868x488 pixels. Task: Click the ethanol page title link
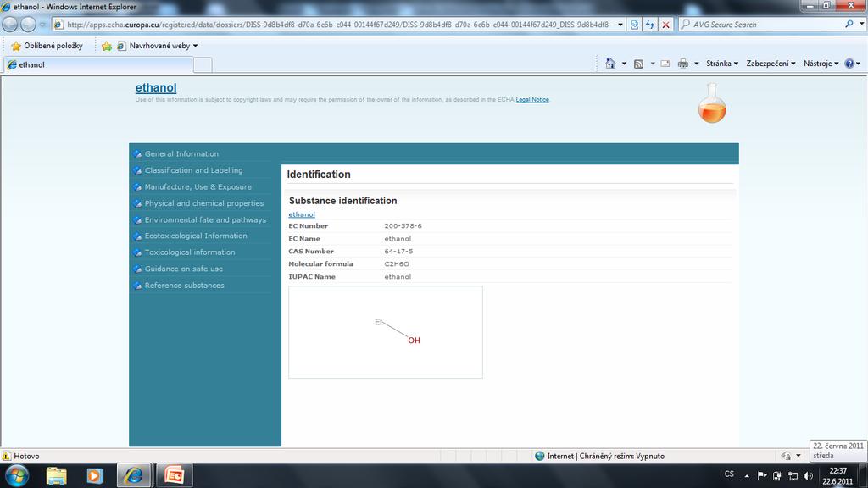pyautogui.click(x=156, y=87)
